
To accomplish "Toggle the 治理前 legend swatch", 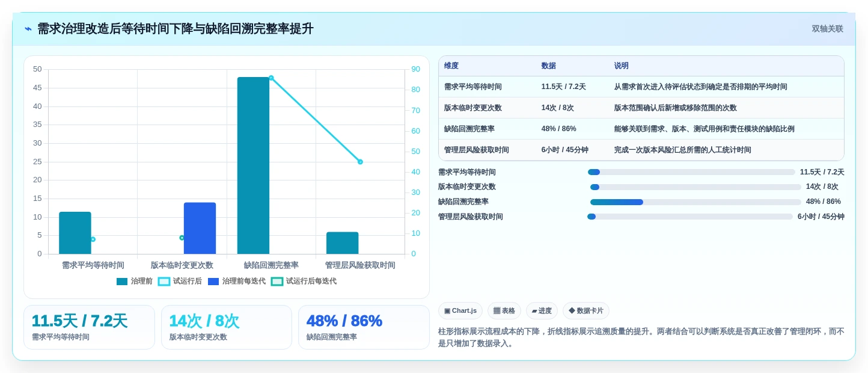I will click(x=122, y=281).
